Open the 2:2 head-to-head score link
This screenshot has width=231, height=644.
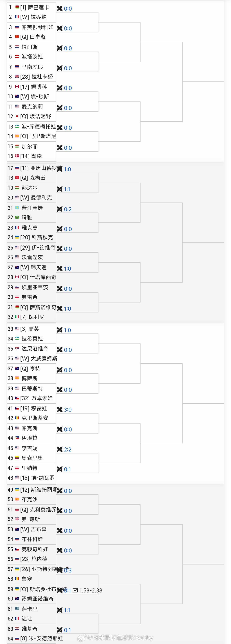click(67, 449)
